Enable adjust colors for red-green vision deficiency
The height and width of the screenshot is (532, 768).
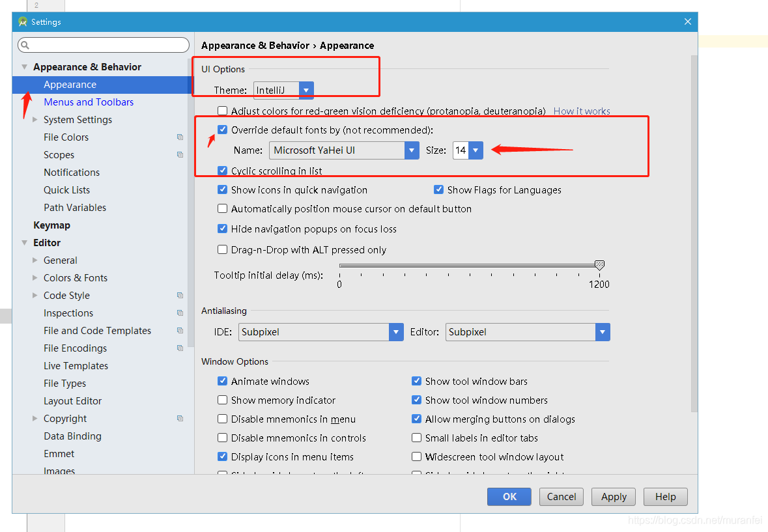(222, 111)
